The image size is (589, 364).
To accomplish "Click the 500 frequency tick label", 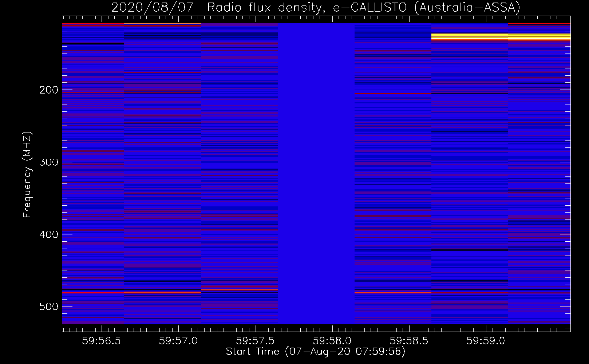I will click(x=49, y=306).
